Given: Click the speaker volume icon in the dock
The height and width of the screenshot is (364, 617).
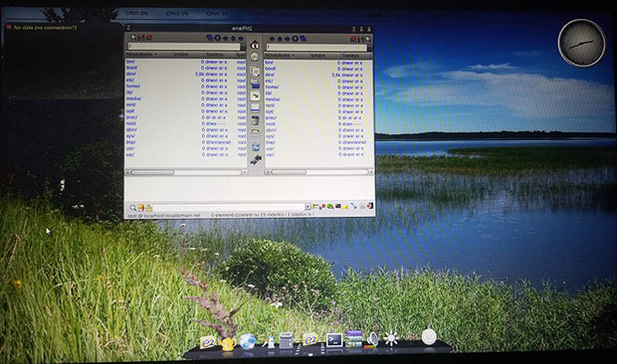Looking at the screenshot, I should [371, 340].
